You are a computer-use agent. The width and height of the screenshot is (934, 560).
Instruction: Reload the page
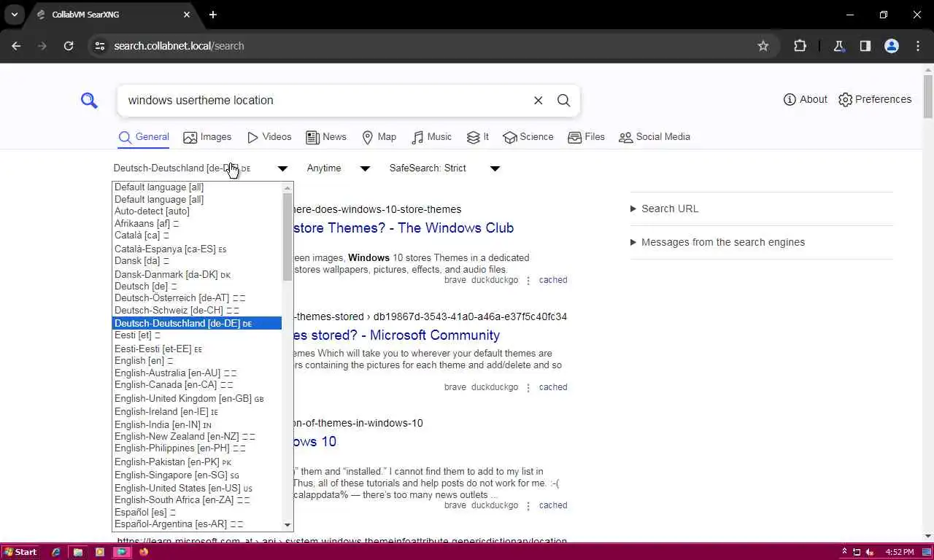click(x=69, y=46)
